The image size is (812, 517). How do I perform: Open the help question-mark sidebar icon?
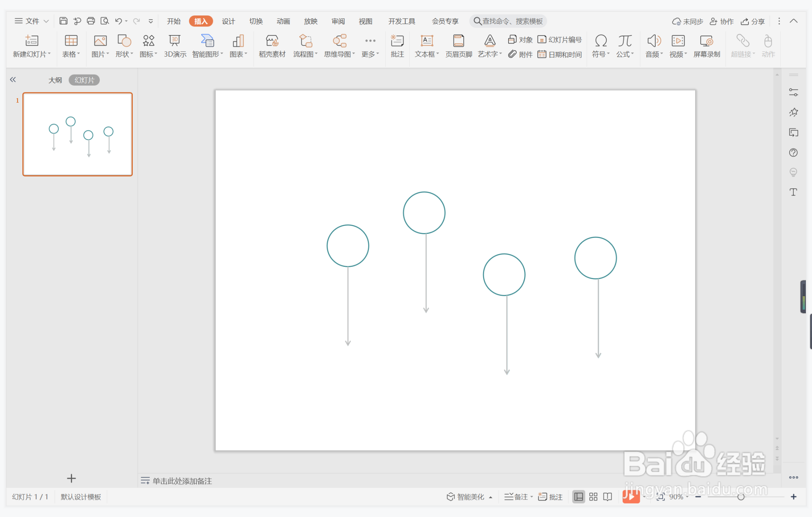pos(793,153)
